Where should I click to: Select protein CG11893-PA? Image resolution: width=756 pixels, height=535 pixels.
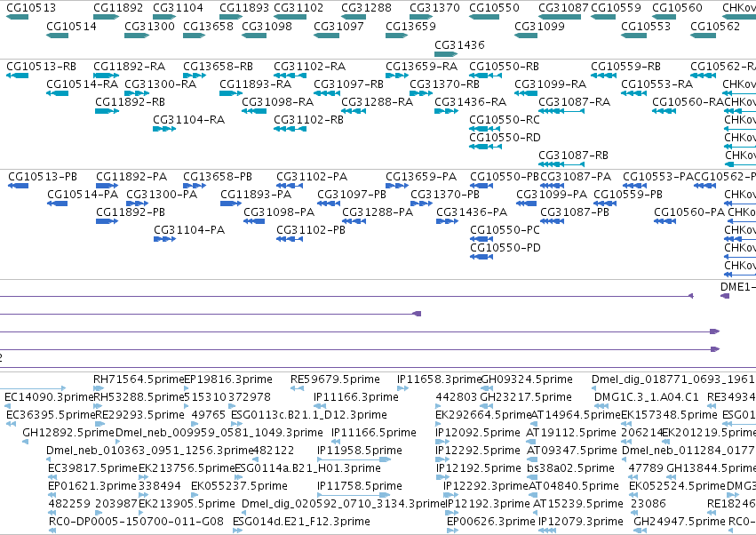coord(256,195)
